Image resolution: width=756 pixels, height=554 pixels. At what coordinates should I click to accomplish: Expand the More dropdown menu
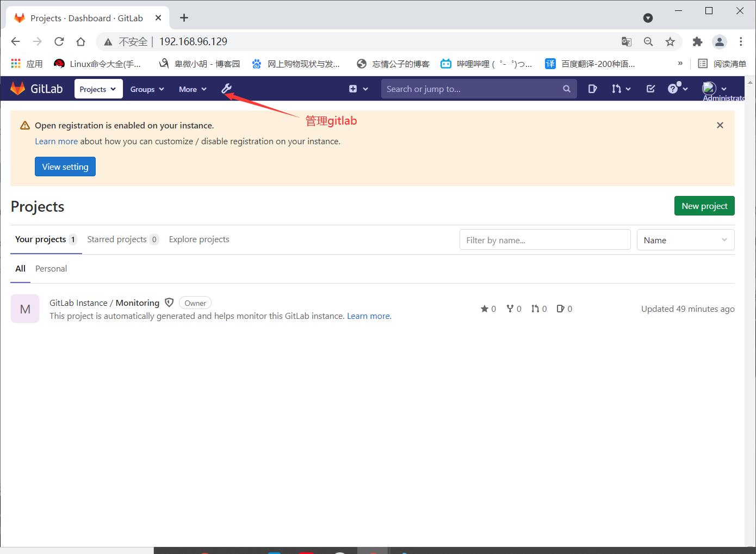click(x=193, y=89)
